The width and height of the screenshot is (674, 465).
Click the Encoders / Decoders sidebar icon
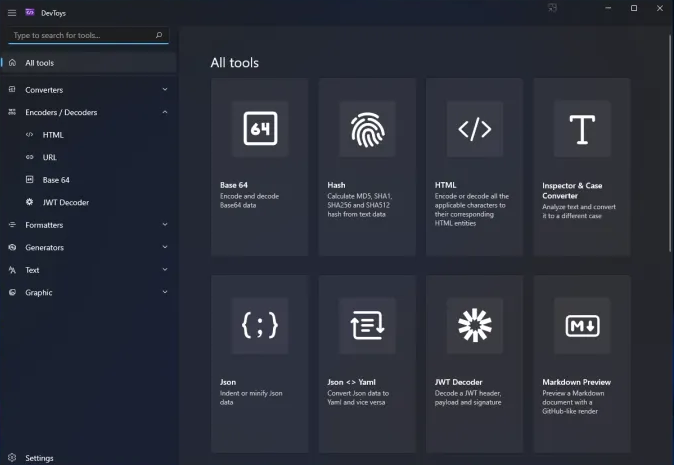point(12,112)
